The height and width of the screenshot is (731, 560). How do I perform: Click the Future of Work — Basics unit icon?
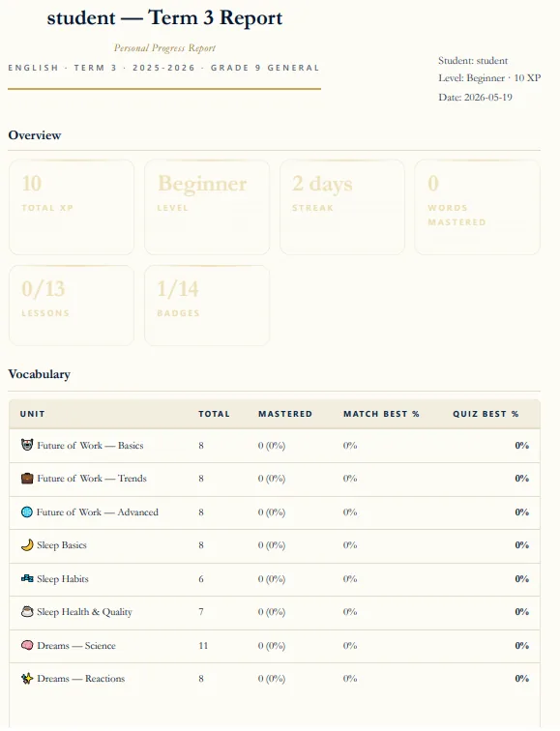tap(27, 445)
